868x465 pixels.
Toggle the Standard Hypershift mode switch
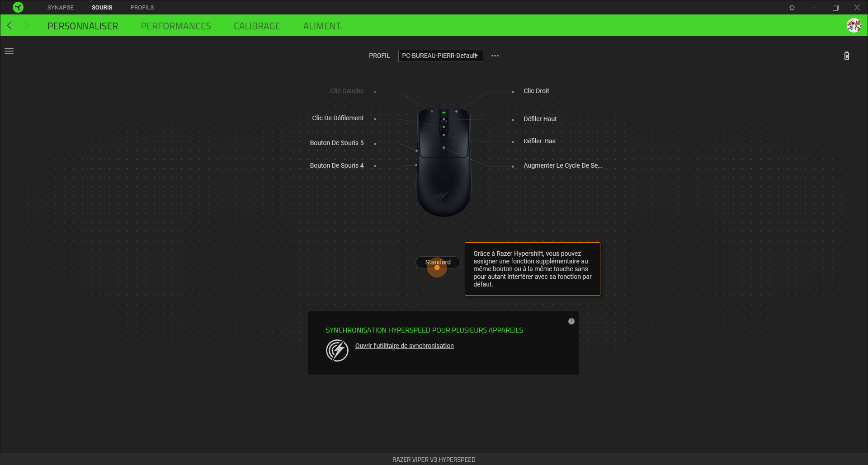click(438, 262)
